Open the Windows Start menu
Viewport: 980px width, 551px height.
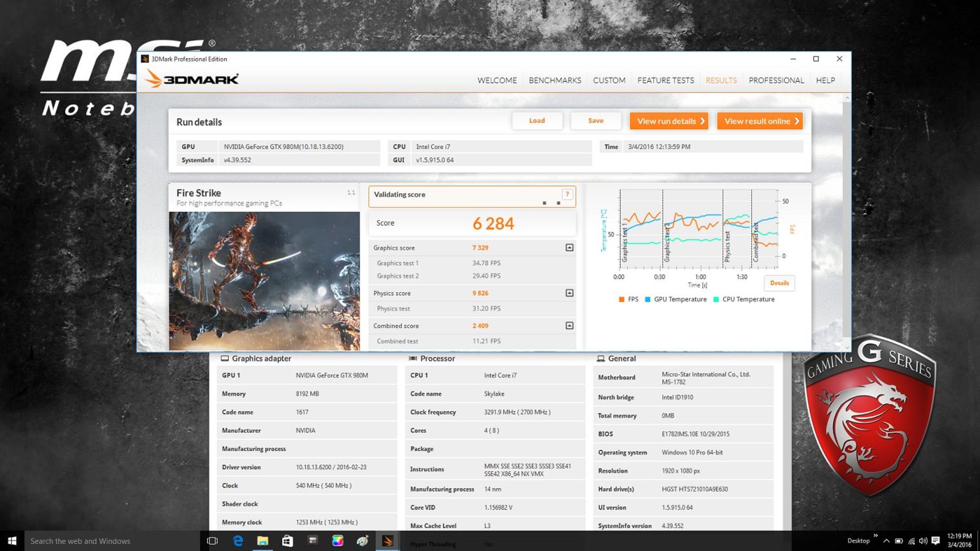click(x=12, y=541)
